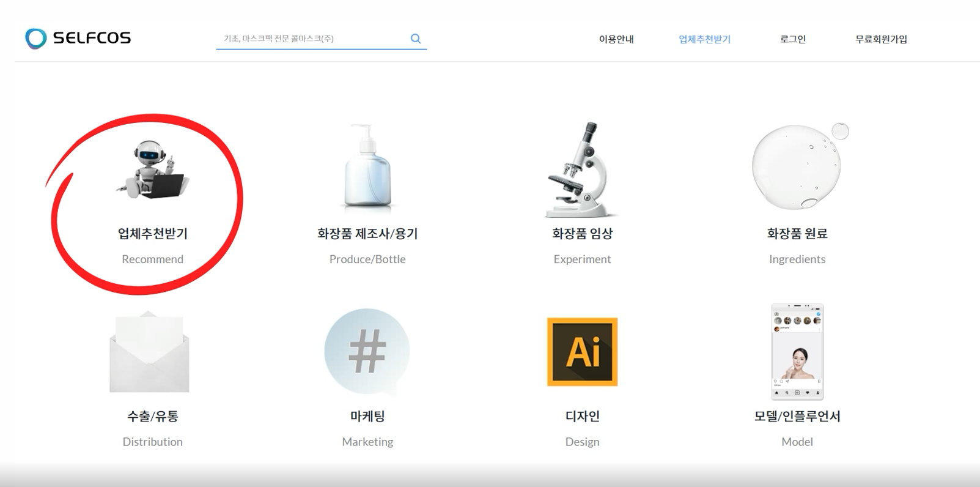Screen dimensions: 980x487
Task: Click the Model subtitle text
Action: pos(797,442)
